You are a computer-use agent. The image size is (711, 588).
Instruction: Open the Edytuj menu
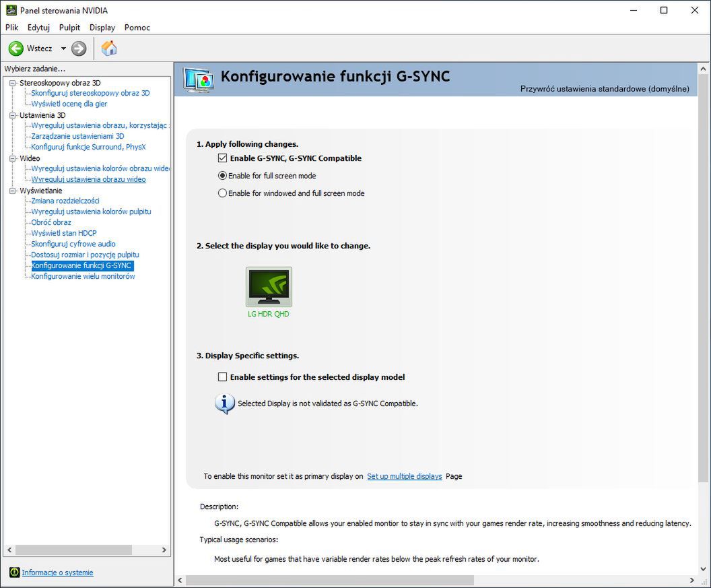pyautogui.click(x=38, y=27)
